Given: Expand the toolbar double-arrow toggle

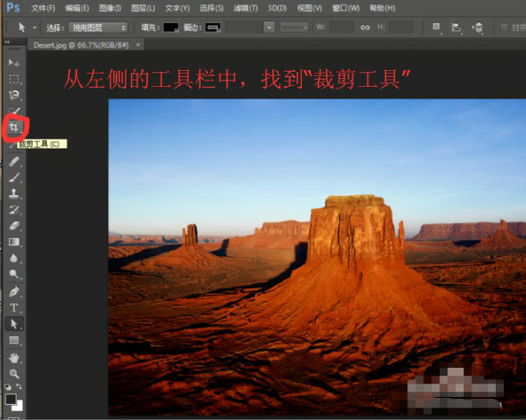Looking at the screenshot, I should 7,43.
